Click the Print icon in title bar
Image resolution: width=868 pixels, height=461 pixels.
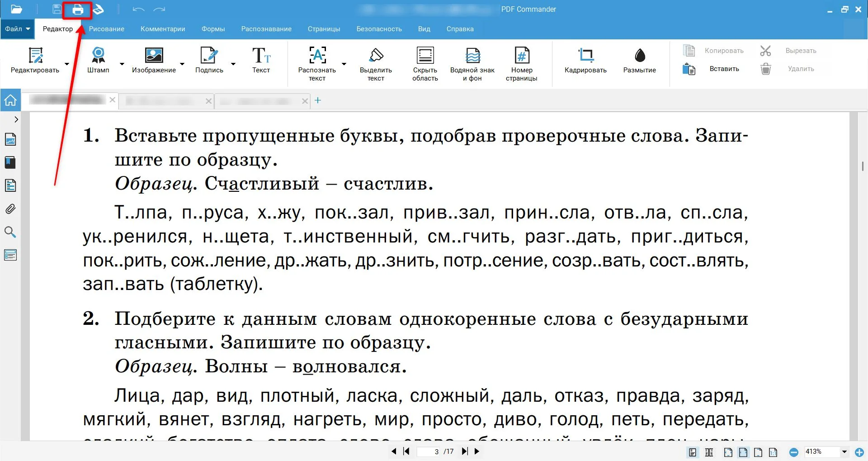pyautogui.click(x=78, y=10)
